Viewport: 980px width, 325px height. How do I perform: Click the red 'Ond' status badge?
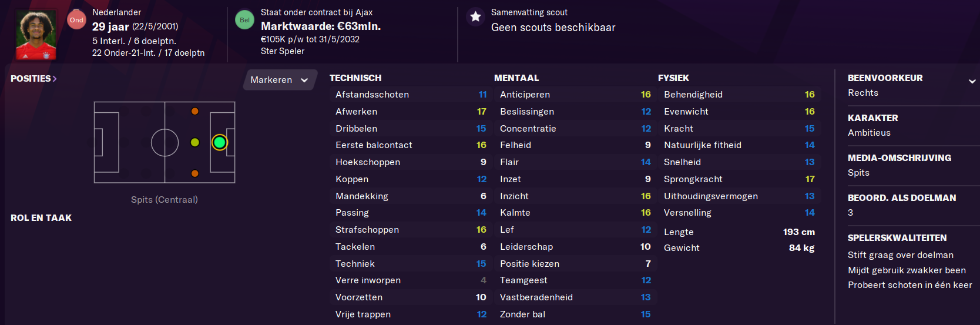coord(76,19)
